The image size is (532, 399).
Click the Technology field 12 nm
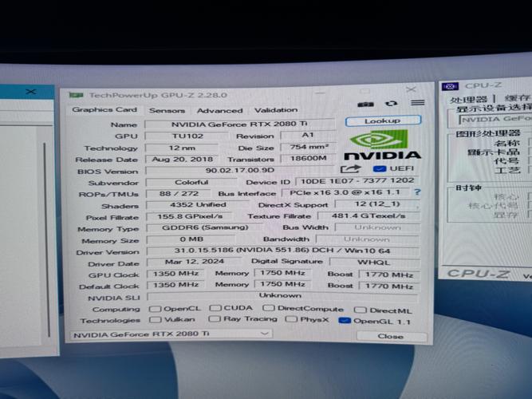pyautogui.click(x=182, y=148)
